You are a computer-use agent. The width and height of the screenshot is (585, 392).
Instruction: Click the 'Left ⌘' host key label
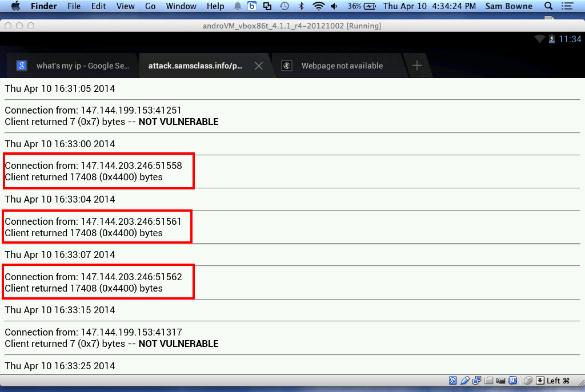(x=558, y=381)
